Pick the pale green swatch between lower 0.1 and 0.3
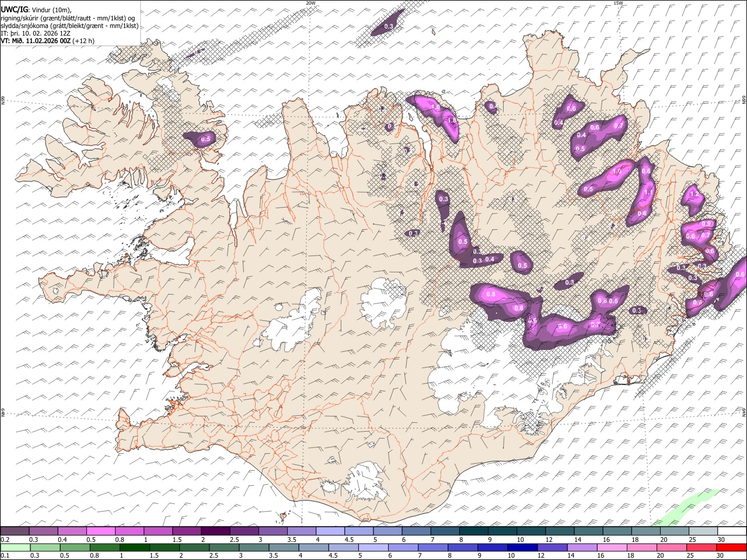 [15, 547]
